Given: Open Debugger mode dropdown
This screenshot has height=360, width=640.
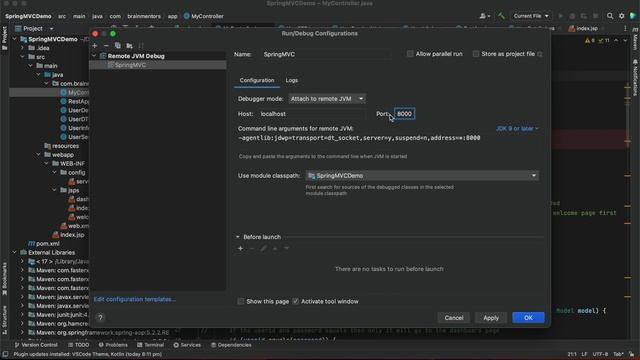Looking at the screenshot, I should tap(327, 99).
